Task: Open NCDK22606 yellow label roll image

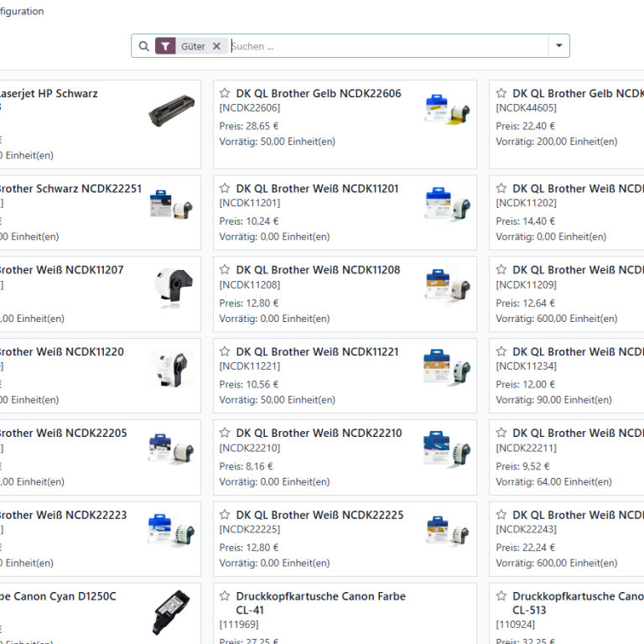Action: click(447, 110)
